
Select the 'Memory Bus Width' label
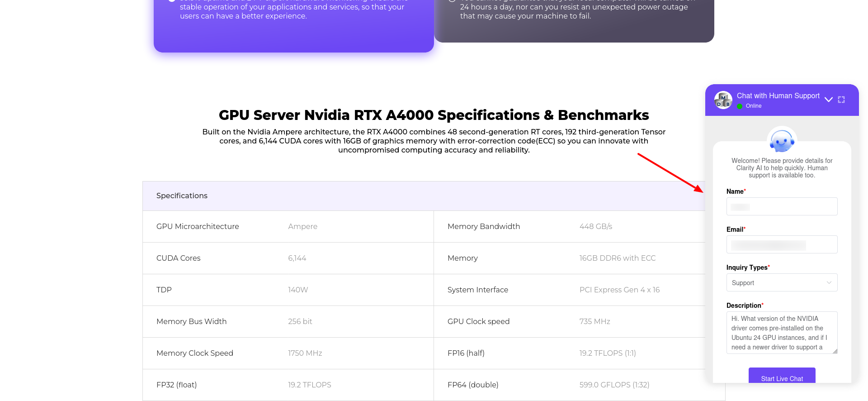coord(192,321)
